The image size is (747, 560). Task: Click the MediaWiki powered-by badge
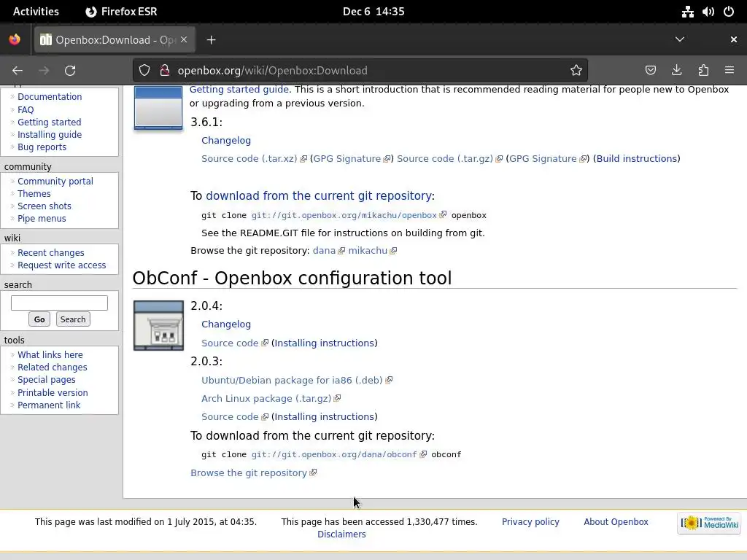(709, 523)
